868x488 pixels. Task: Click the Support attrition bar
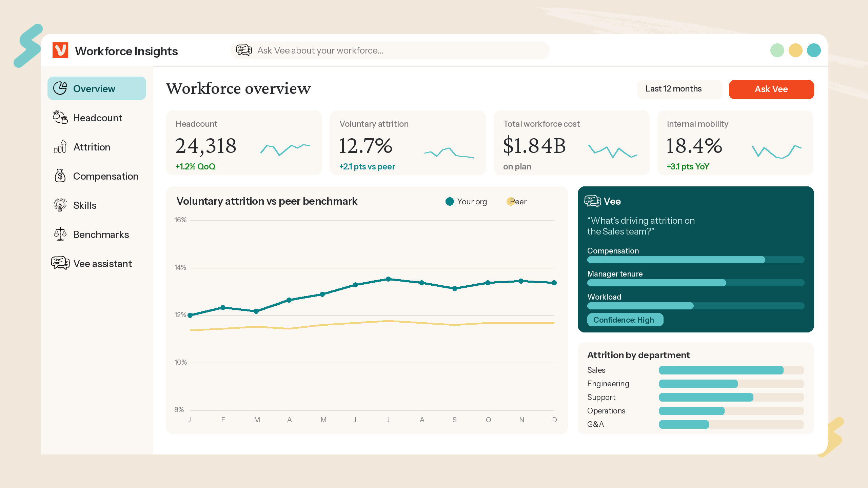tap(731, 397)
